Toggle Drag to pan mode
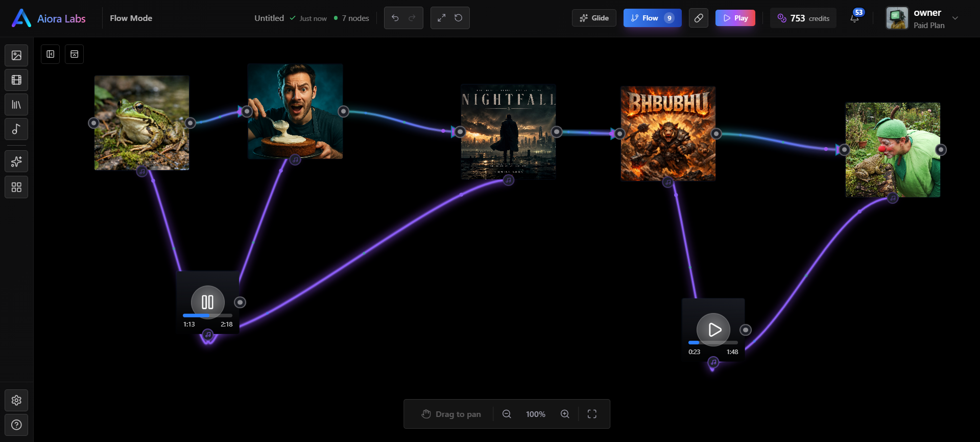The height and width of the screenshot is (442, 980). (x=451, y=414)
